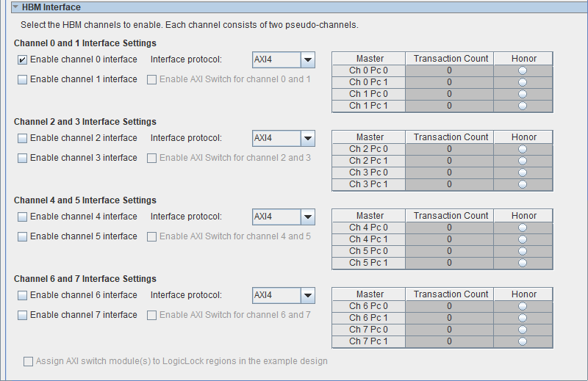The height and width of the screenshot is (381, 588).
Task: Check Enable channel 6 interface
Action: coord(23,295)
